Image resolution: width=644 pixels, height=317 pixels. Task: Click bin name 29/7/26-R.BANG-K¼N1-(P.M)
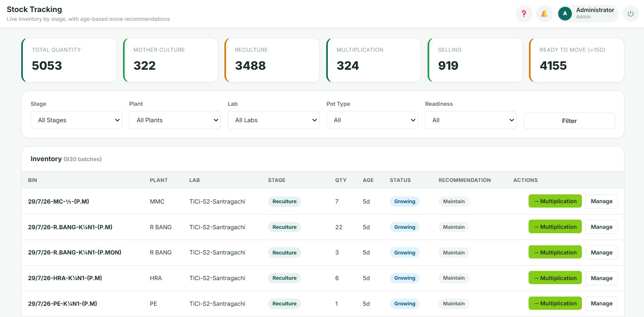click(x=70, y=227)
